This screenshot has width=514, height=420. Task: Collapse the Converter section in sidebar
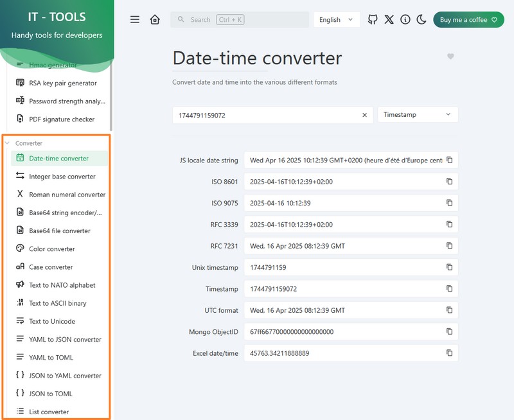pyautogui.click(x=28, y=143)
